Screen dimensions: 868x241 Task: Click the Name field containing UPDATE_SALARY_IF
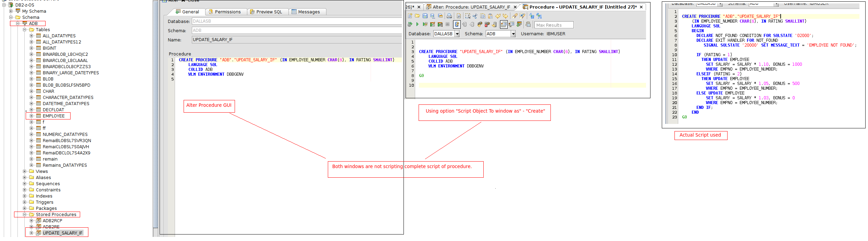point(297,40)
